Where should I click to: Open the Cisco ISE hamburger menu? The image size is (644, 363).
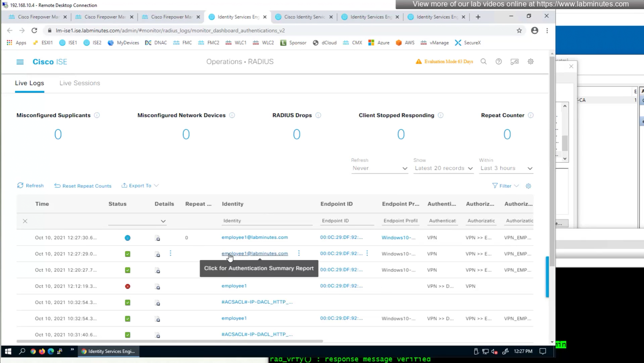click(20, 62)
